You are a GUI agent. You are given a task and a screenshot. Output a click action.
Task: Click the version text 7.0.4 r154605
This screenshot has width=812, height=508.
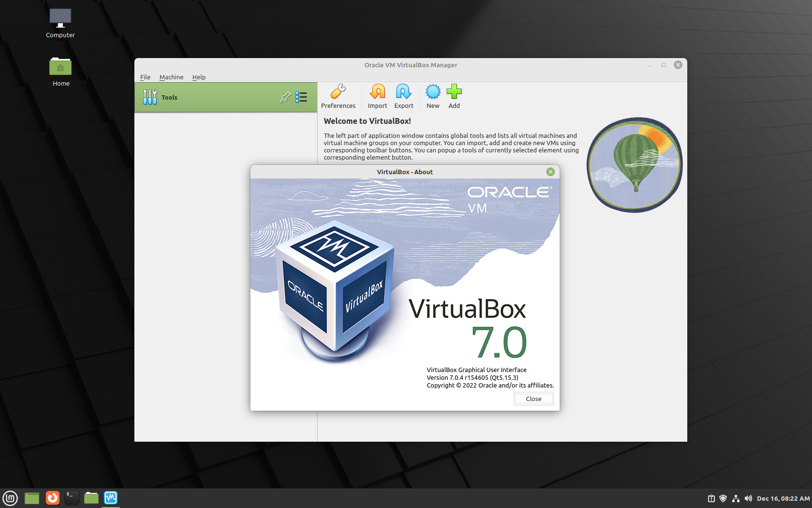[x=472, y=377]
